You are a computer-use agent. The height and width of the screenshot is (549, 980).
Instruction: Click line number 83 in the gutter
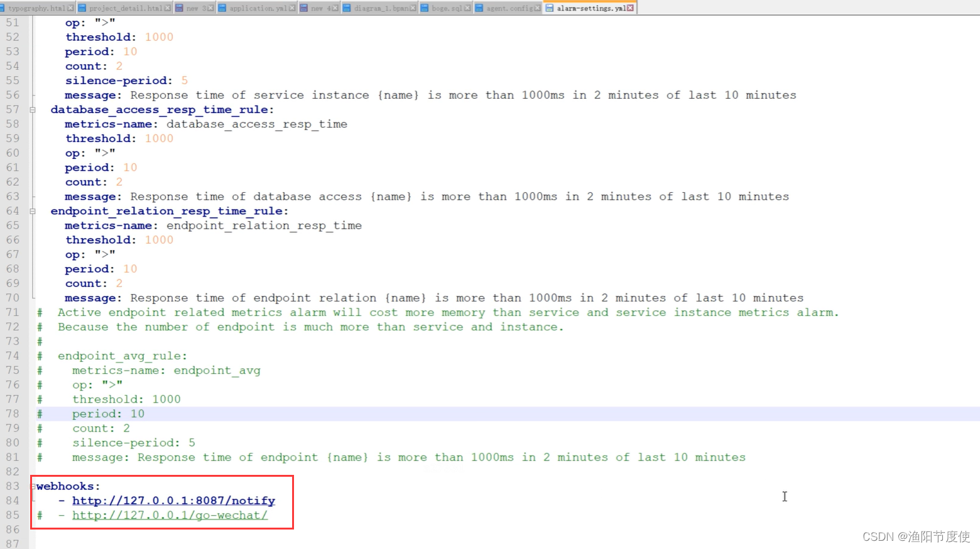[13, 486]
